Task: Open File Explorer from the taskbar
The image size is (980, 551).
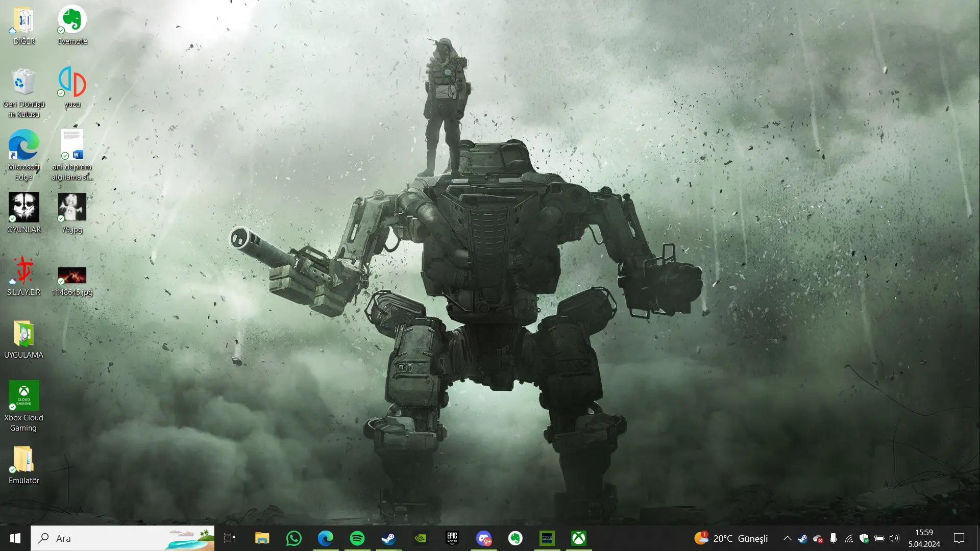Action: 262,538
